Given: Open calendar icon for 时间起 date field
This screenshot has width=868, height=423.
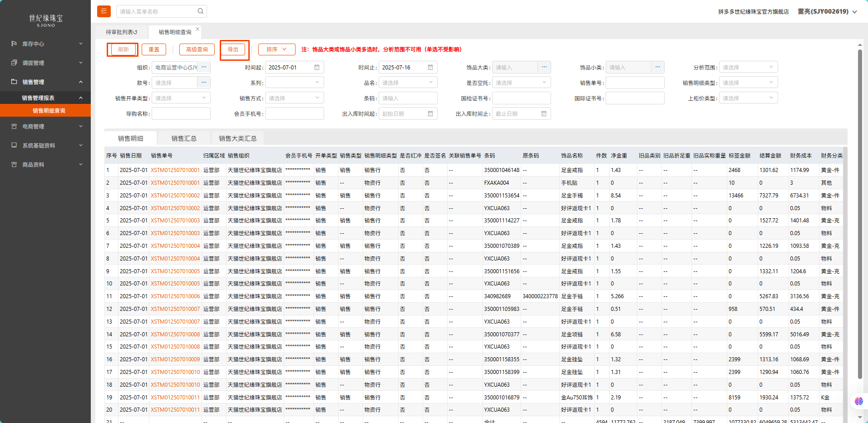Looking at the screenshot, I should coord(317,68).
